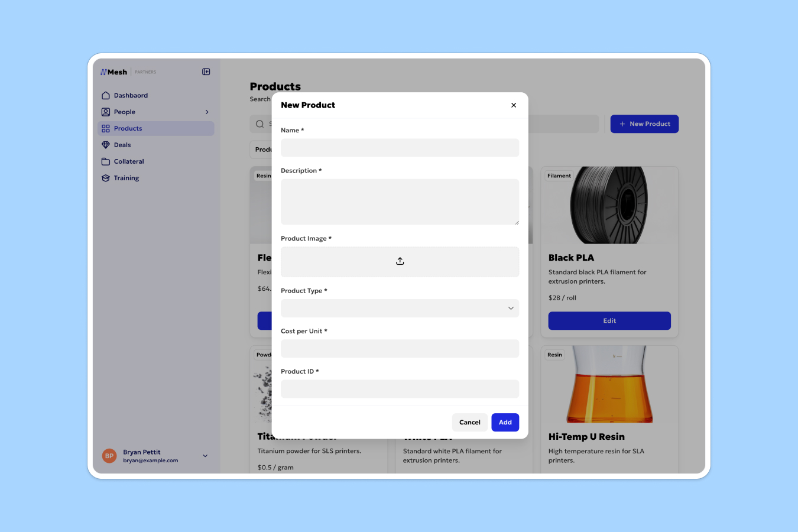Click the '$0.5 / gram' price
This screenshot has height=532, width=798.
275,468
